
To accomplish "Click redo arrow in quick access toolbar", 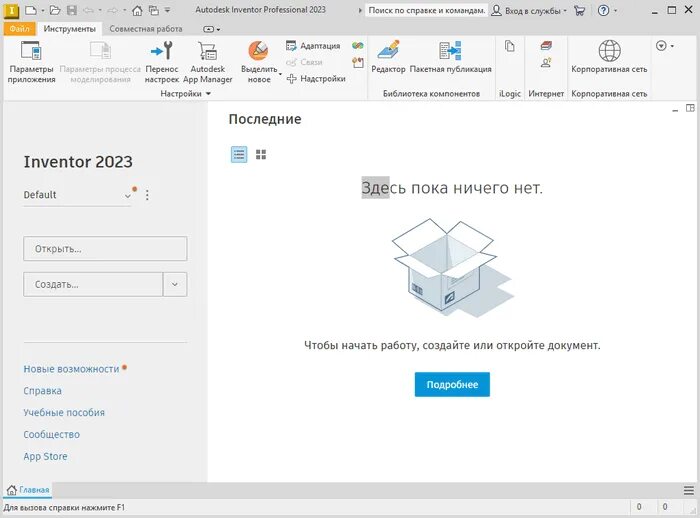I will [112, 10].
